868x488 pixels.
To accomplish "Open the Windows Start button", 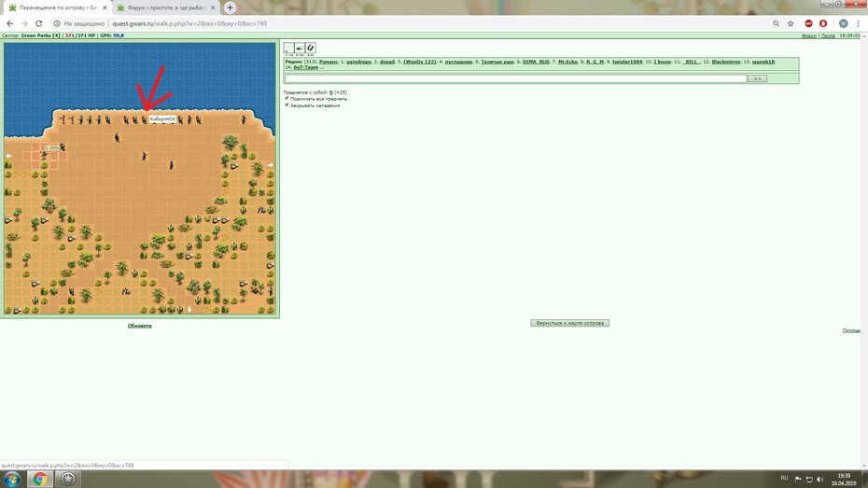I will 11,479.
